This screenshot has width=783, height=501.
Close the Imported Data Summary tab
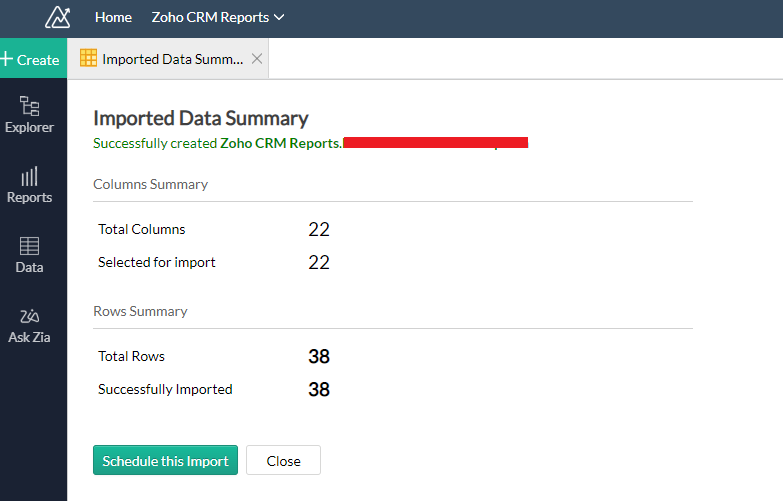[x=257, y=59]
